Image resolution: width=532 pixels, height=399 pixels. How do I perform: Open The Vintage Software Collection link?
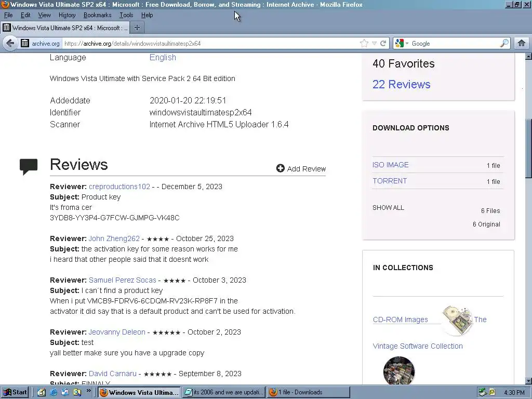418,346
